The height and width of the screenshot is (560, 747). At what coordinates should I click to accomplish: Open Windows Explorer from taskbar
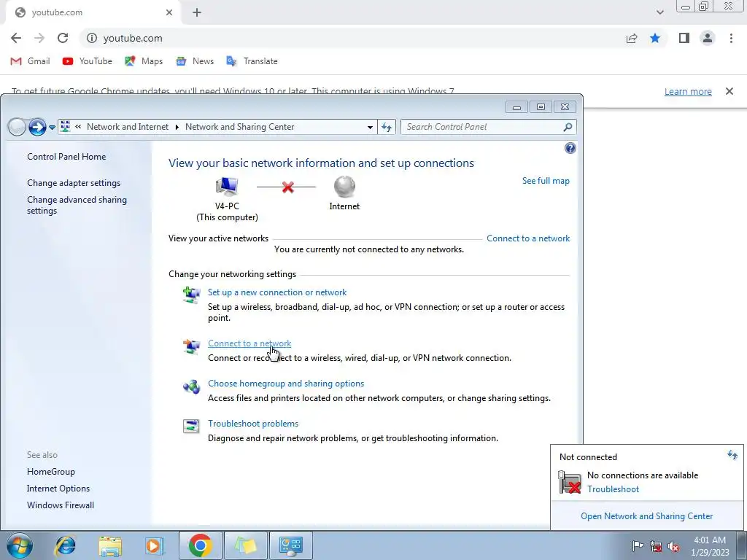(x=110, y=545)
